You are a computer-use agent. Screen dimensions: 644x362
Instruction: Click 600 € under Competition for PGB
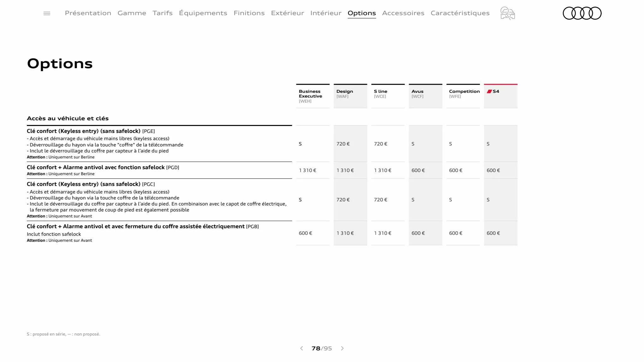point(456,233)
